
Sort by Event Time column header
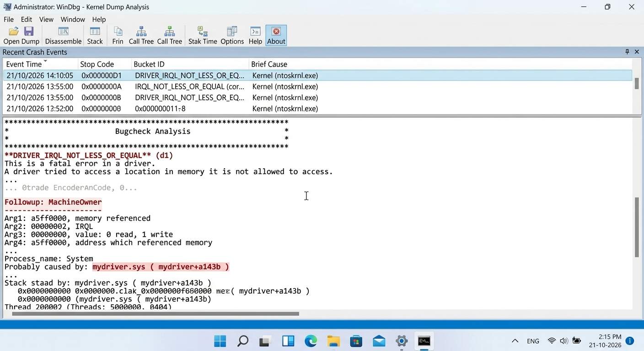(40, 64)
